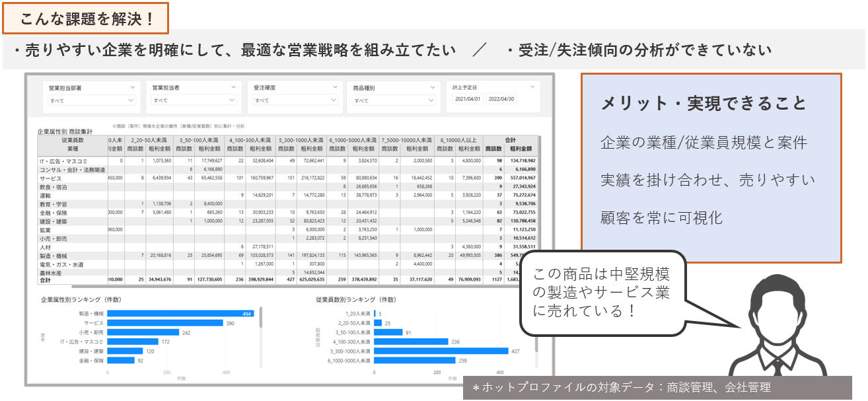Click the end date field 2022/04/30

tap(501, 99)
